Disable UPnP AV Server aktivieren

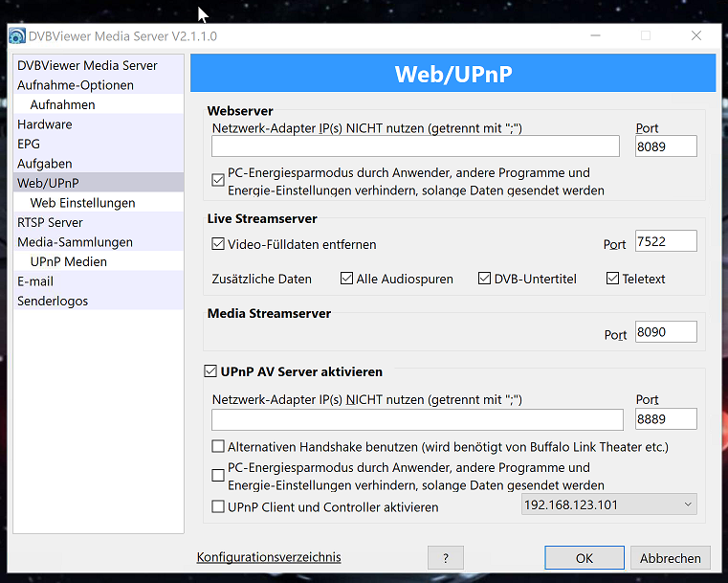coord(210,371)
